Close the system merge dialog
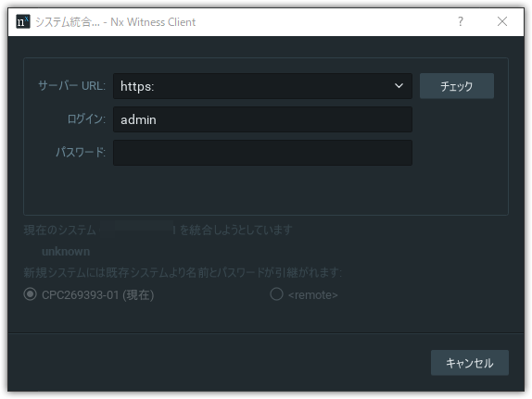 pos(502,21)
